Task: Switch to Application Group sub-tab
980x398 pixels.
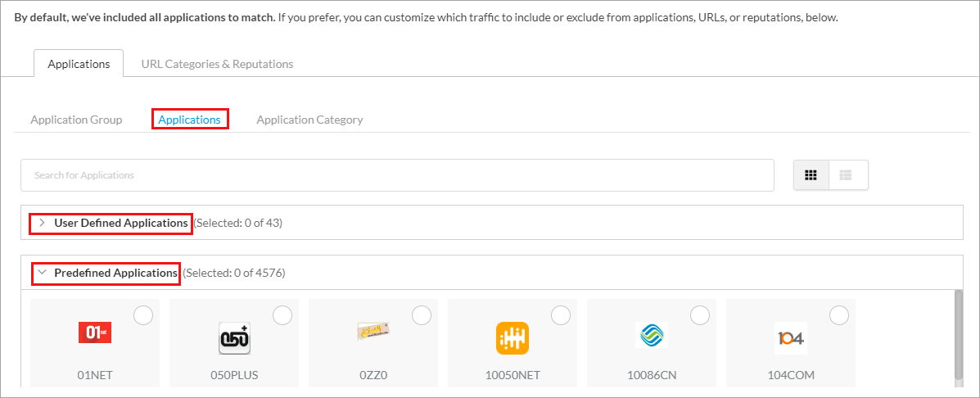Action: 76,120
